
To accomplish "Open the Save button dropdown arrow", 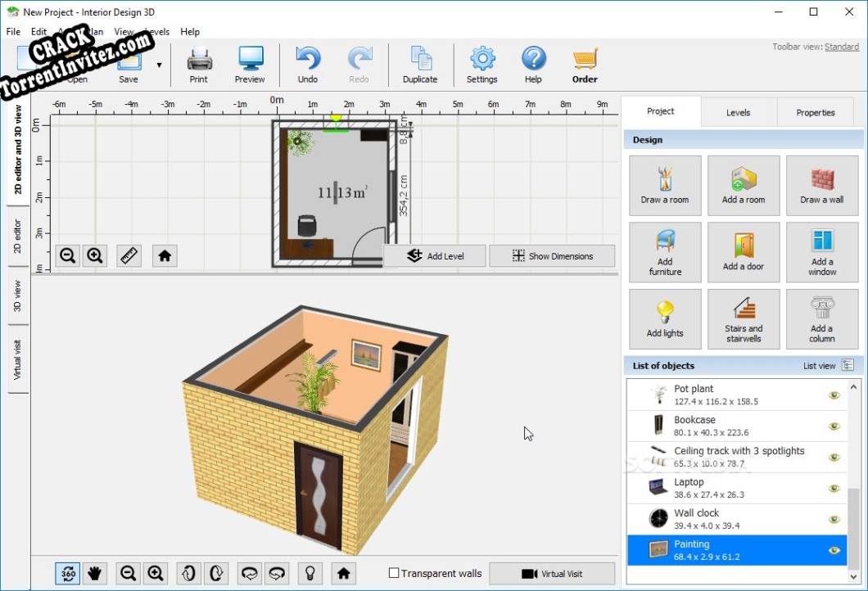I will coord(159,63).
